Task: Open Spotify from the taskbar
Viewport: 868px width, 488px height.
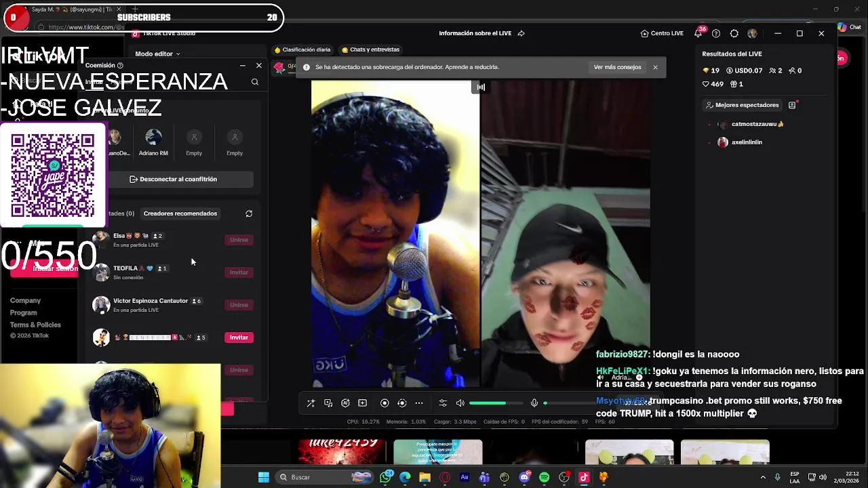Action: point(544,477)
